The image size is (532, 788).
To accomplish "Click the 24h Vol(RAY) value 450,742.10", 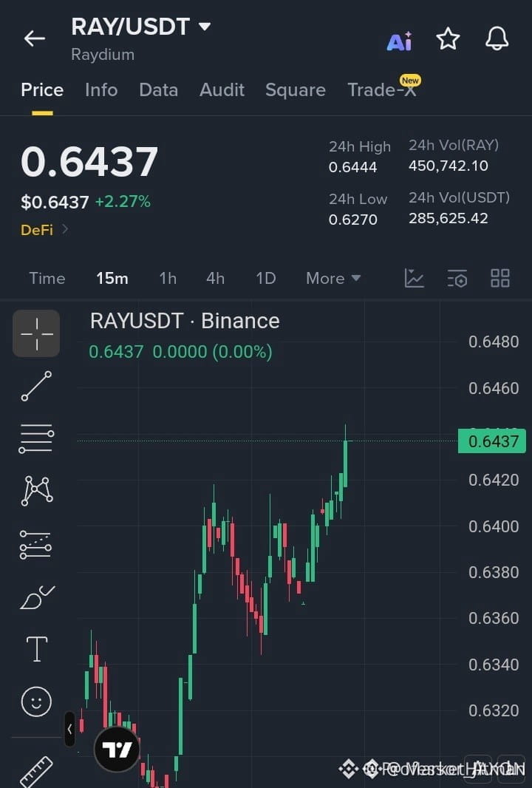I will pyautogui.click(x=448, y=166).
